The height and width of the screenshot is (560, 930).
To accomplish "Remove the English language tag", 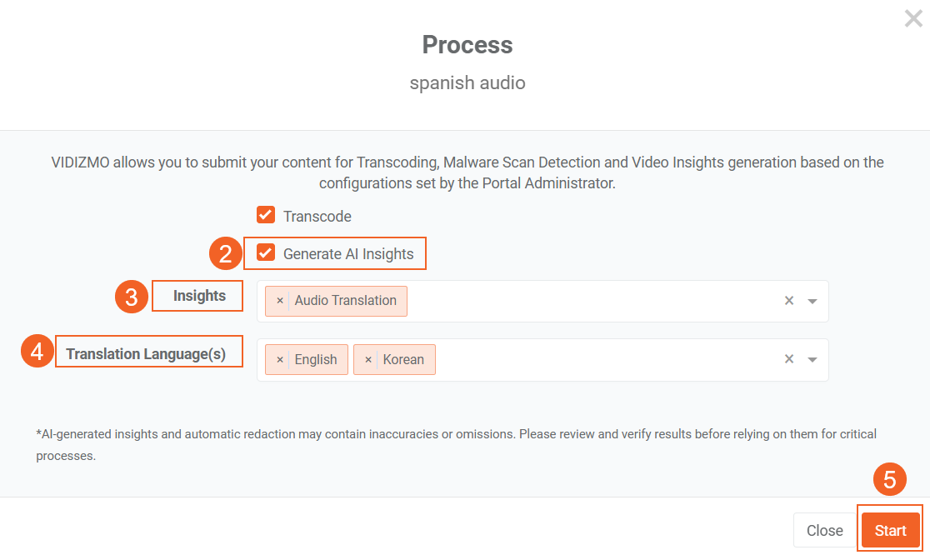I will tap(280, 360).
